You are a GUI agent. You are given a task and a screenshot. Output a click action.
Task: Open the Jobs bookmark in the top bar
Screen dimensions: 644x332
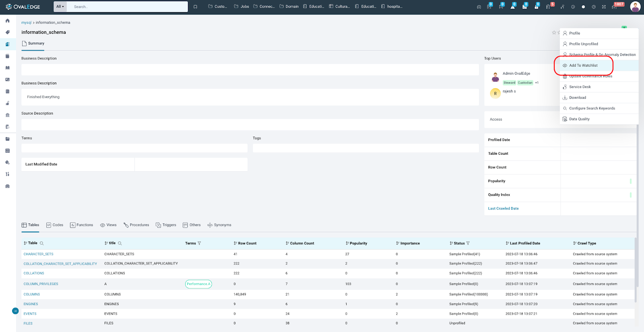pyautogui.click(x=242, y=6)
